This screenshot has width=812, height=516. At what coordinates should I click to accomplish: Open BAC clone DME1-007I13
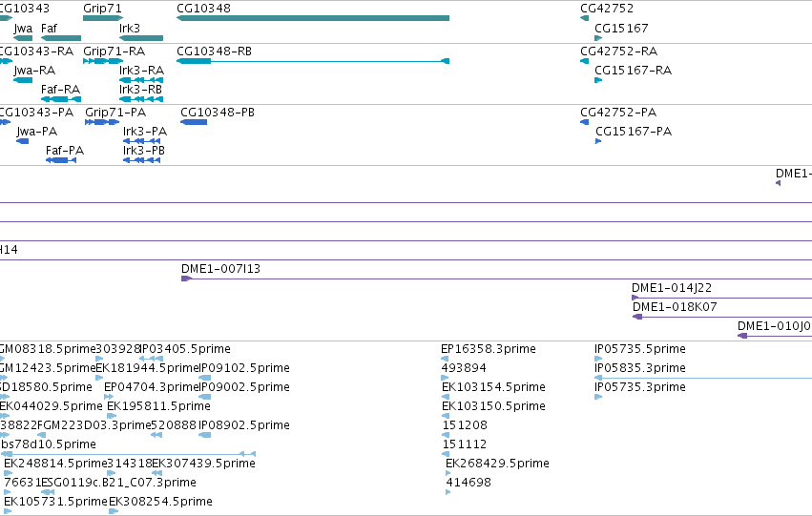(220, 269)
